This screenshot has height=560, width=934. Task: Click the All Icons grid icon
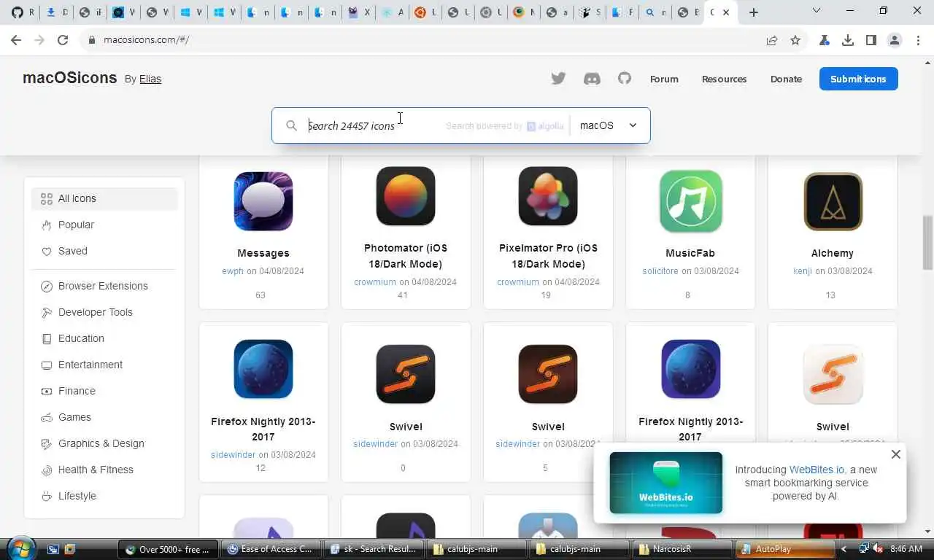pos(47,198)
